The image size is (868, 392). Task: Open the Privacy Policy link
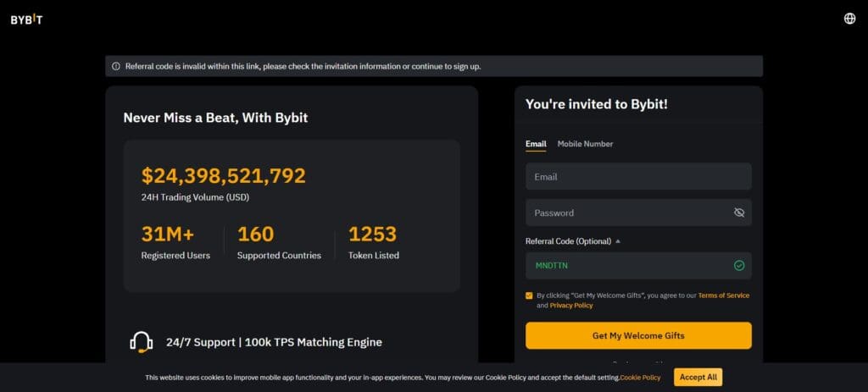point(570,306)
